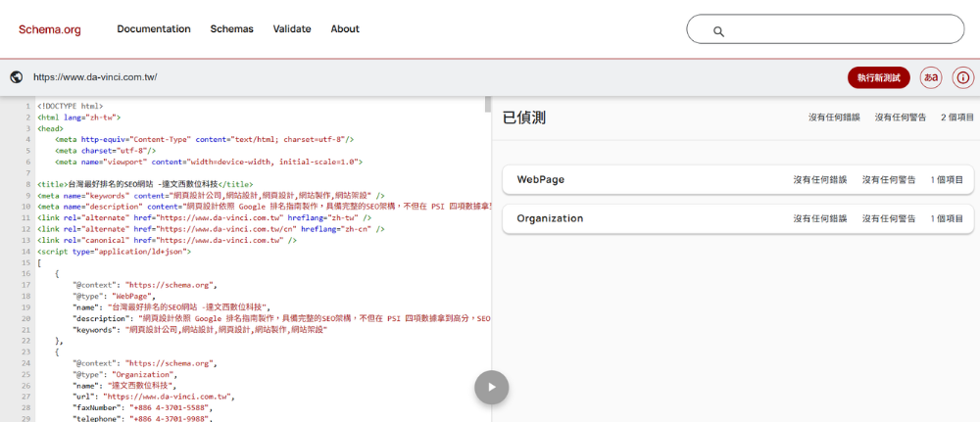
Task: Click the Organization 1 個項目 count
Action: tap(947, 219)
